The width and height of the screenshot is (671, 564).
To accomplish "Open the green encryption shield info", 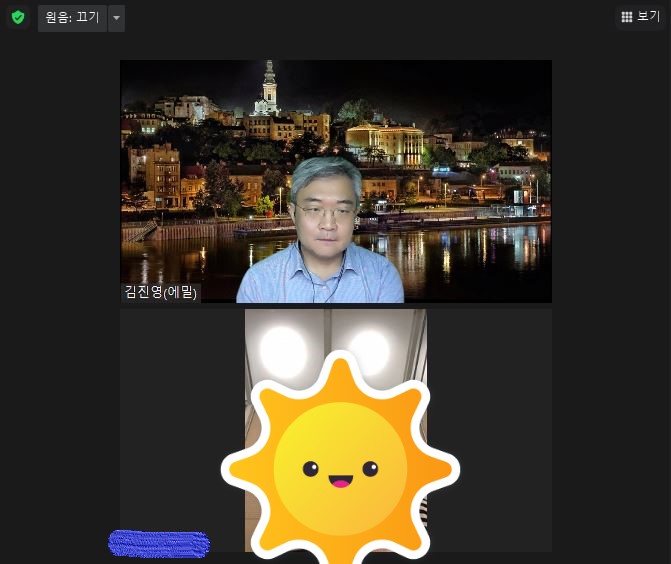I will pyautogui.click(x=18, y=18).
